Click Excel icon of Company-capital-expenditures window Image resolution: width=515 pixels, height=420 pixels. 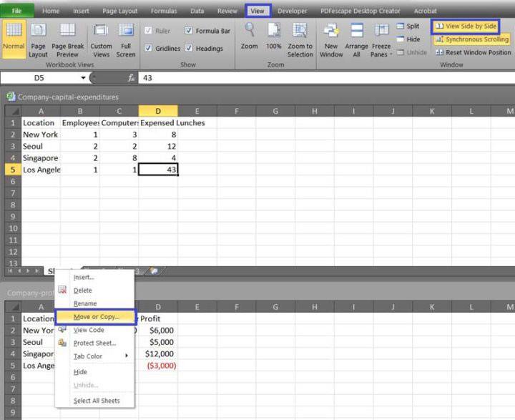click(x=11, y=97)
